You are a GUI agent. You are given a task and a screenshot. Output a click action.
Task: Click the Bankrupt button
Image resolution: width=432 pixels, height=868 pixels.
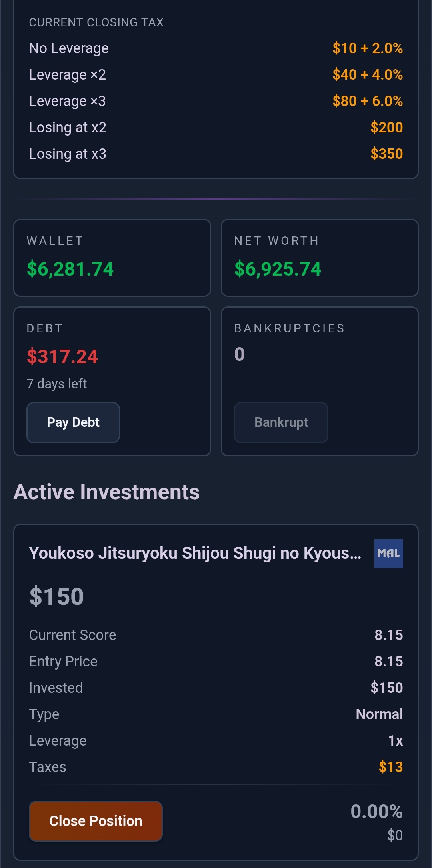[281, 422]
